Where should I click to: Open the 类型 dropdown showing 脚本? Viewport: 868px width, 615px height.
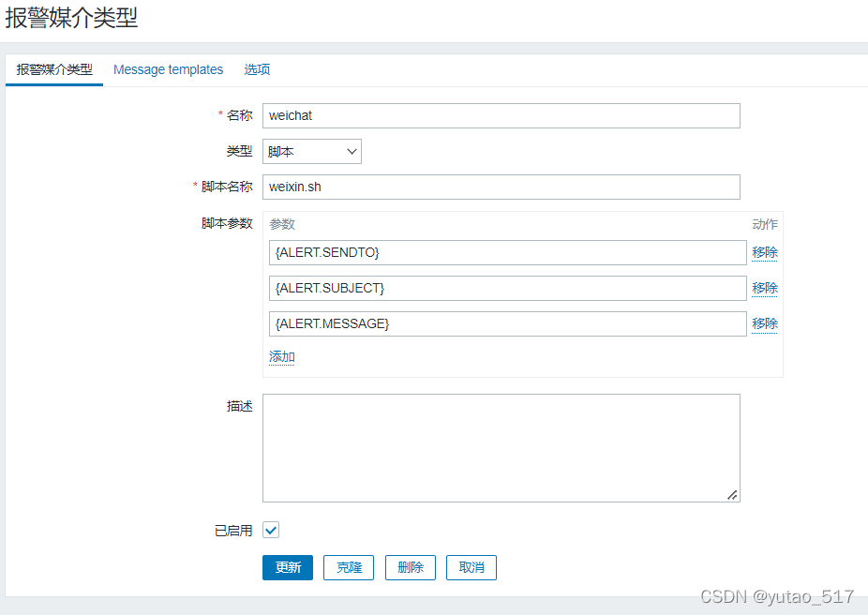coord(312,151)
